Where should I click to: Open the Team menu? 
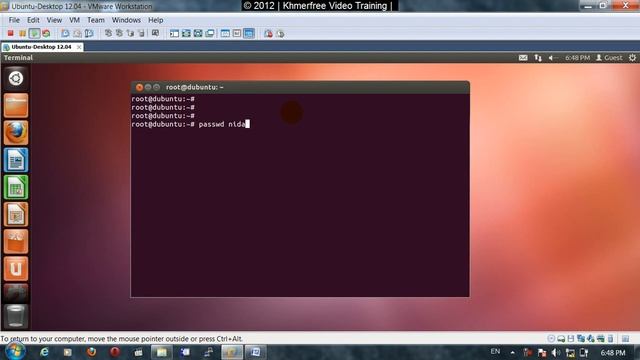tap(96, 20)
